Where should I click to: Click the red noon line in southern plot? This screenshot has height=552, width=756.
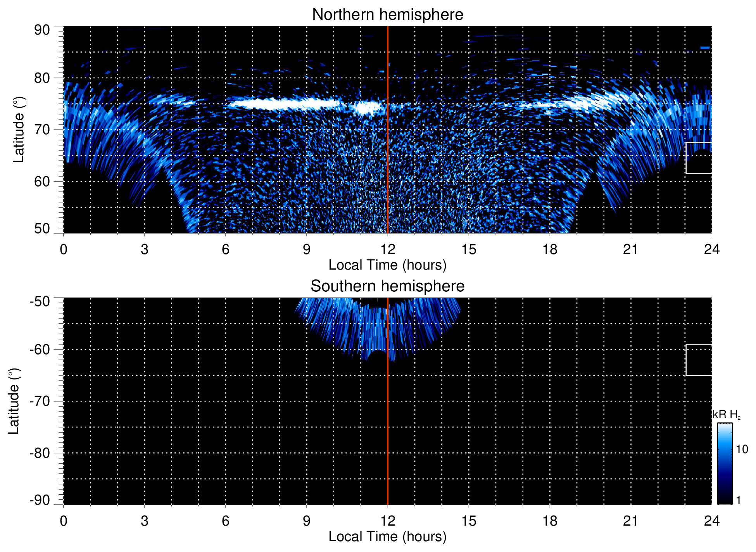pos(388,427)
